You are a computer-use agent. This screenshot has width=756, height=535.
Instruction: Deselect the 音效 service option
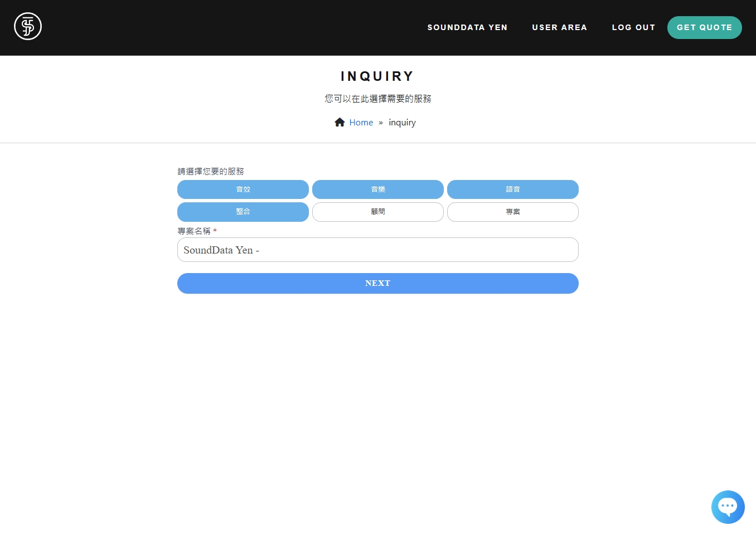[243, 189]
